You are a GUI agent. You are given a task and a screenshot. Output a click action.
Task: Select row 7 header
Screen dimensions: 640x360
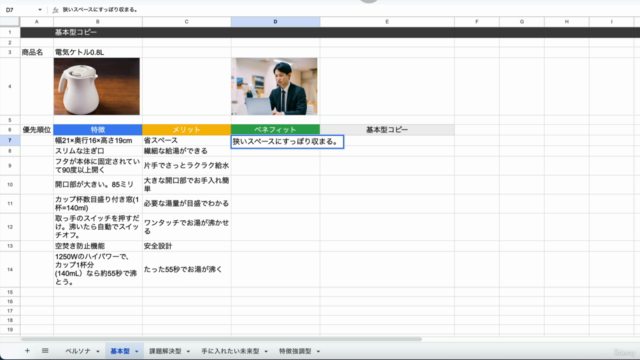coord(10,140)
